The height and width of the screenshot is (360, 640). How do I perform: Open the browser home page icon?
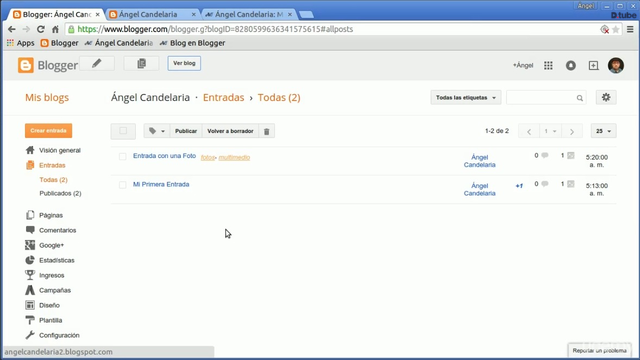55,29
